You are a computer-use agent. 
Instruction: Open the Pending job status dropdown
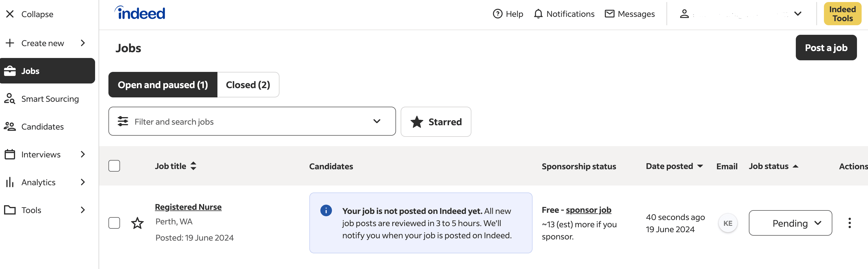[790, 223]
